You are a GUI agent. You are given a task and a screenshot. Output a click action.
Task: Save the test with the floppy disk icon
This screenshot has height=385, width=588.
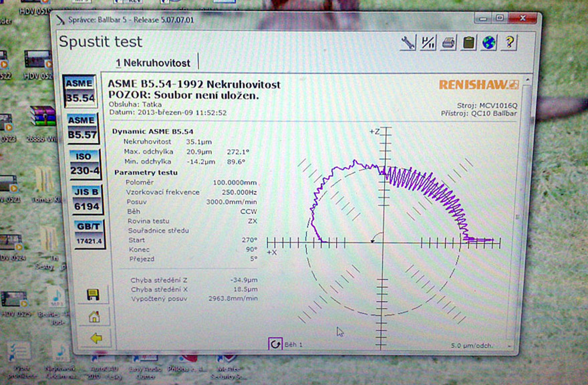pyautogui.click(x=93, y=295)
